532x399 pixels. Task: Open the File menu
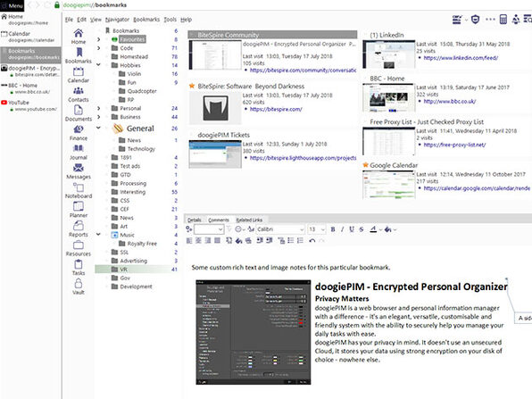69,20
